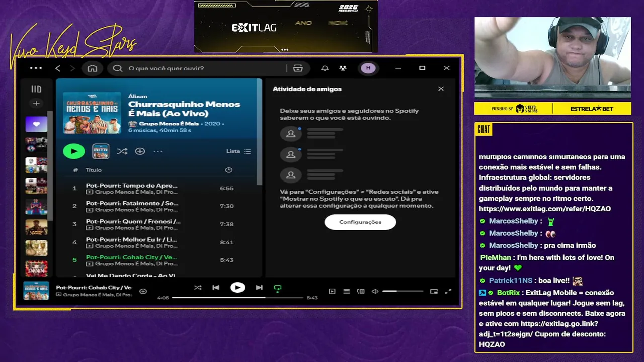Open the 'Lista' view dropdown
This screenshot has height=362, width=644.
click(238, 151)
